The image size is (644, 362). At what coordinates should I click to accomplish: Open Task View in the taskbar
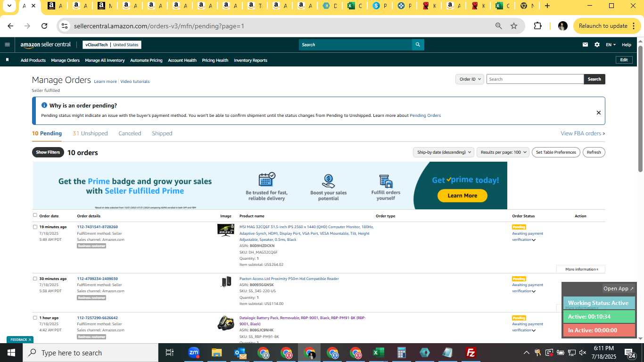coord(170,353)
